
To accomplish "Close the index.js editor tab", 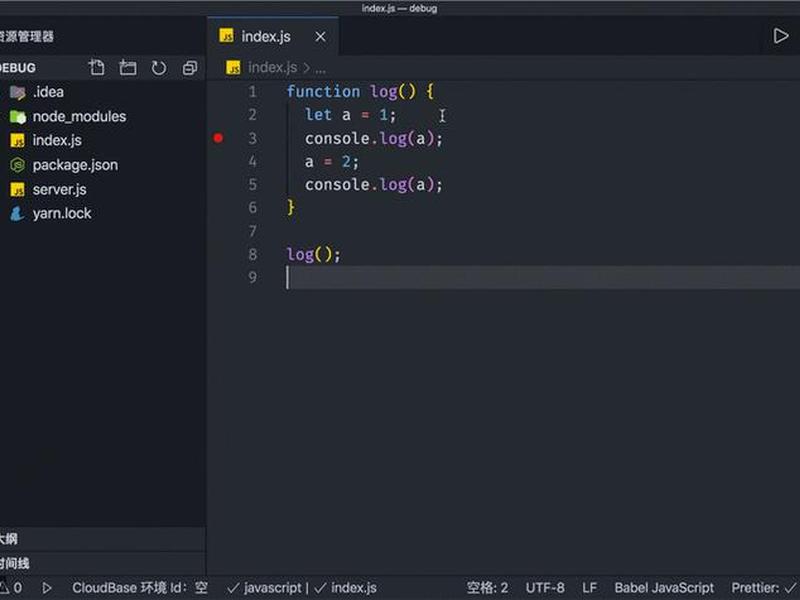I will tap(320, 37).
